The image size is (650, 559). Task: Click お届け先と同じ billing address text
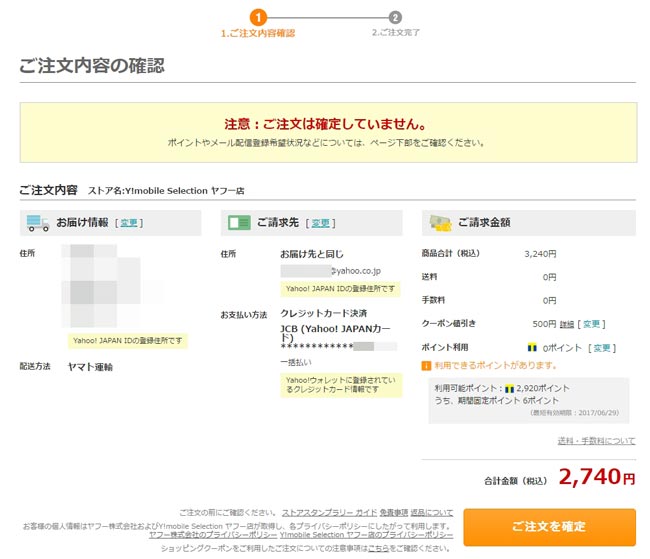(x=312, y=254)
